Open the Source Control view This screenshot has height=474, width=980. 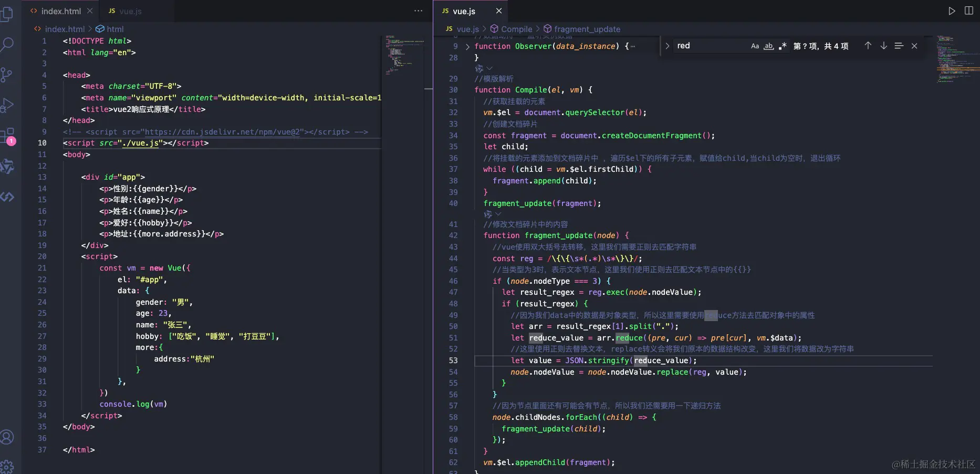[x=7, y=75]
